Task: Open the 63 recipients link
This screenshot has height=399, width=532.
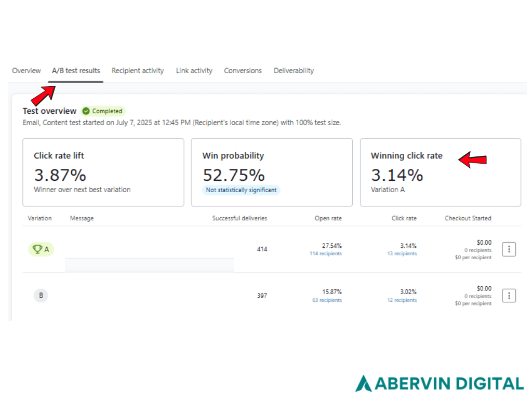Action: 327,300
